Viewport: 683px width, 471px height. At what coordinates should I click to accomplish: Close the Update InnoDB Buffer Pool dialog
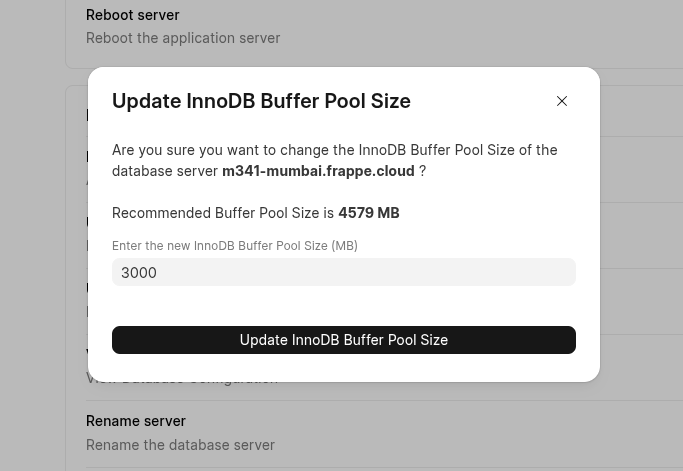562,101
